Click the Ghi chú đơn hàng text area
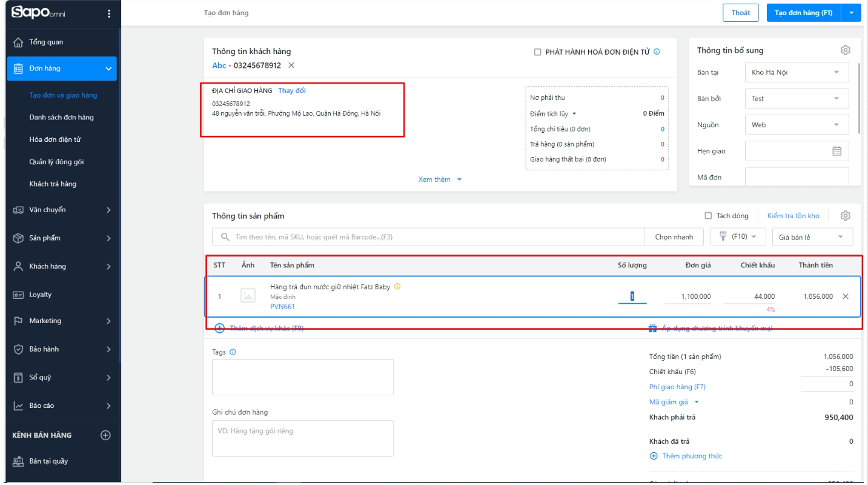The image size is (868, 485). pos(303,438)
